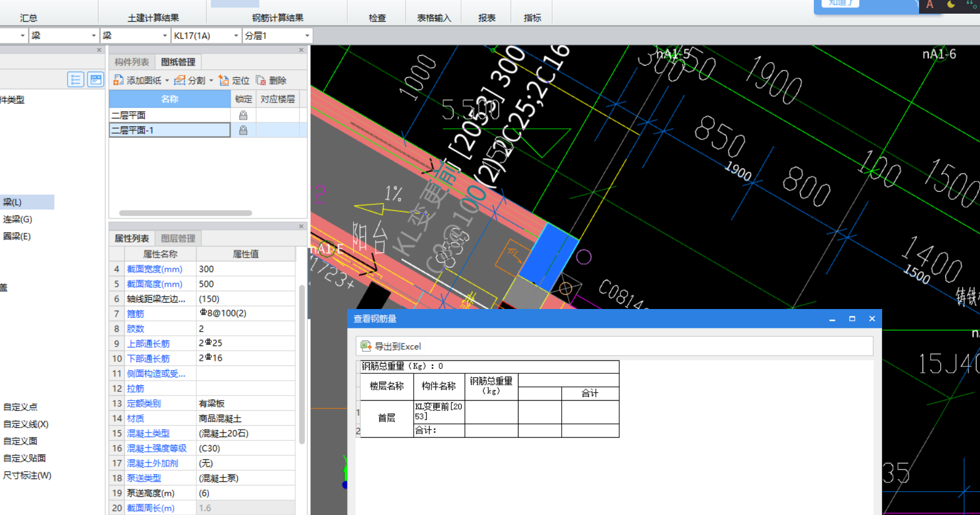
Task: Click the property list vertical scrollbar
Action: click(302, 364)
